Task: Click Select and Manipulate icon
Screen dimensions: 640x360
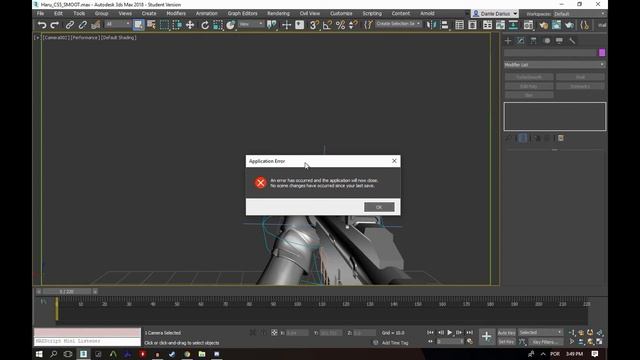Action: click(287, 25)
